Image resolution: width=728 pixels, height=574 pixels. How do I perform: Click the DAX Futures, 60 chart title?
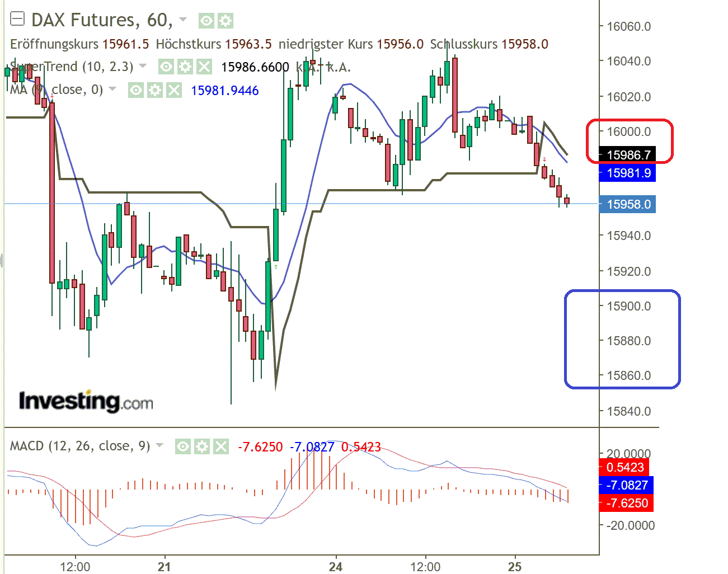pyautogui.click(x=102, y=20)
